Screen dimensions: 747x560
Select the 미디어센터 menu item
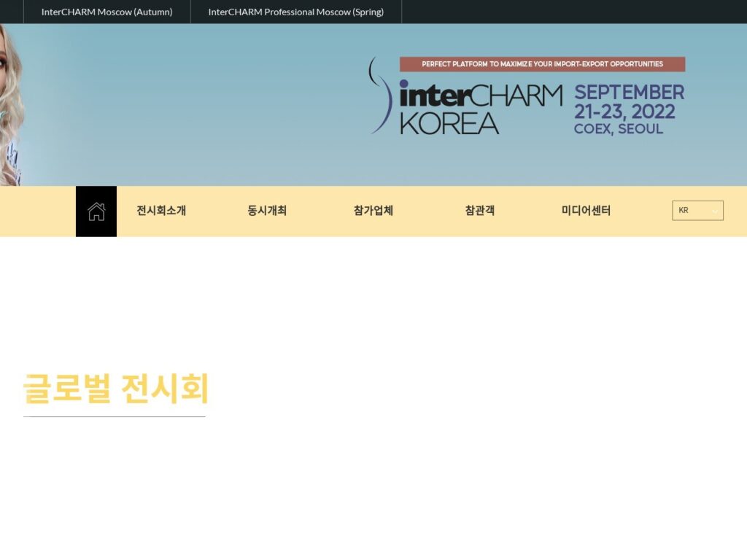[x=586, y=211]
